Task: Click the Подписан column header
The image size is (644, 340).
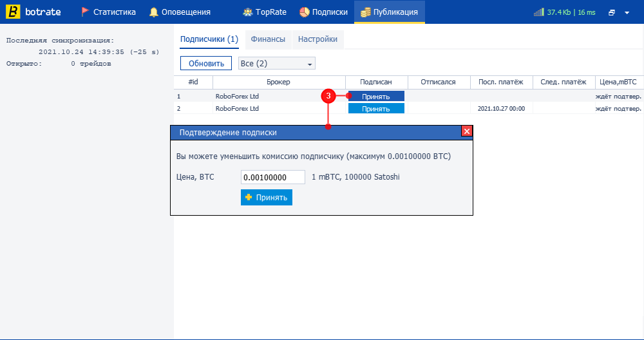Action: click(x=376, y=82)
